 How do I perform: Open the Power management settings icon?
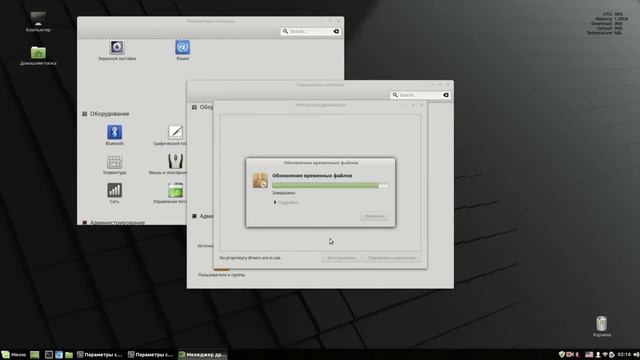[x=176, y=191]
